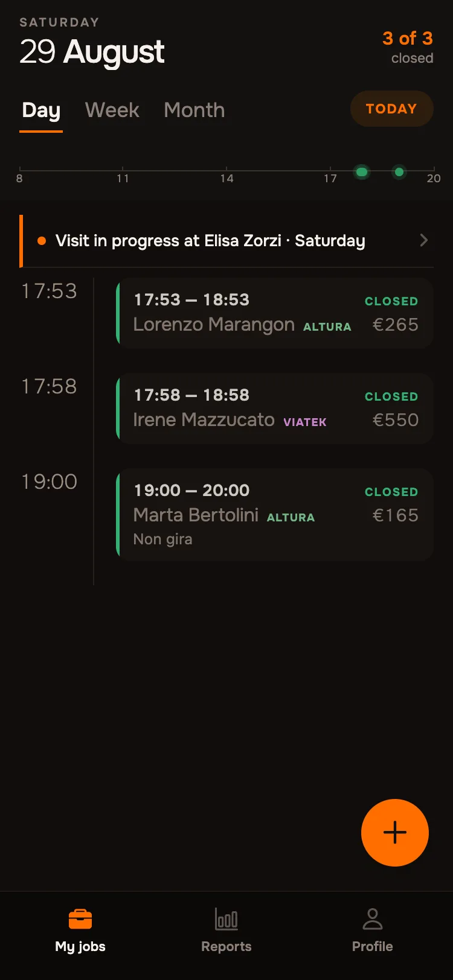Select last green marker on timeline
This screenshot has width=453, height=980.
pos(399,172)
